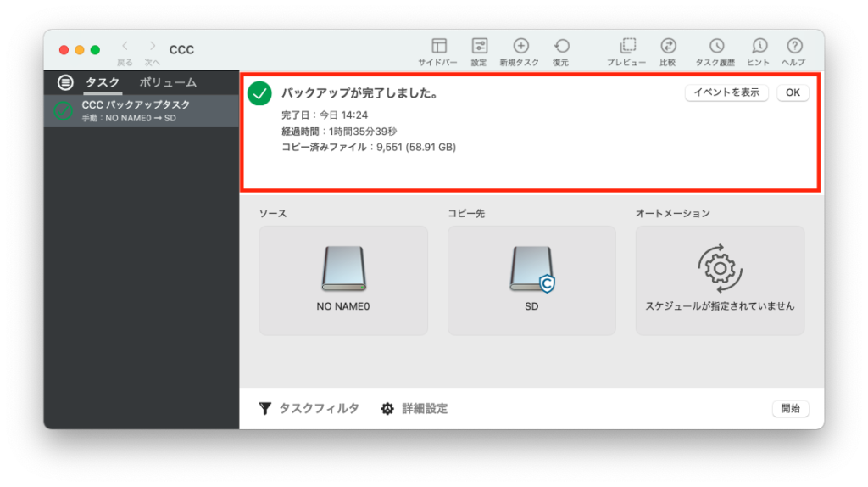Dismiss the completion message with OK
The width and height of the screenshot is (868, 487).
[793, 92]
